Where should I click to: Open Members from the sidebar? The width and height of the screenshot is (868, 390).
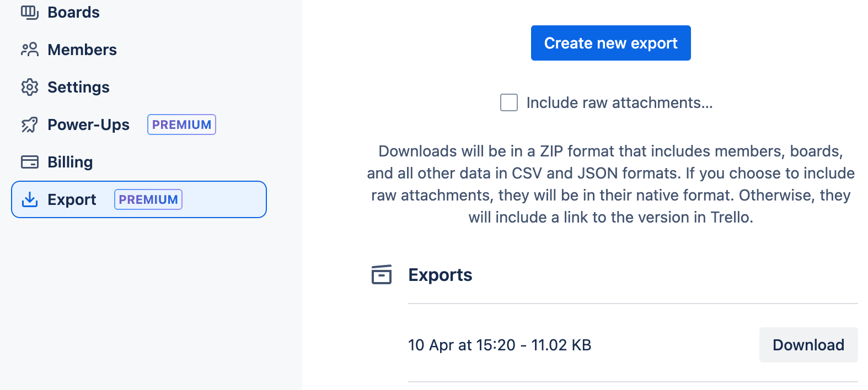tap(82, 50)
